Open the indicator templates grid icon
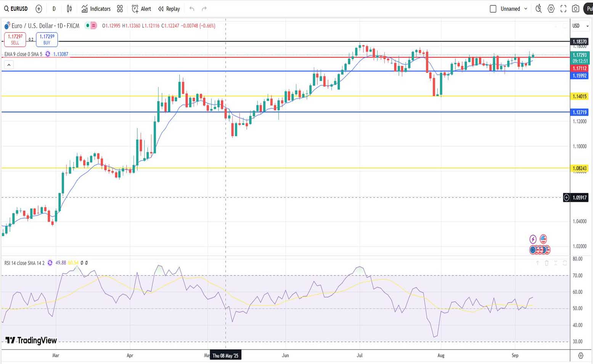The image size is (593, 364). tap(120, 9)
